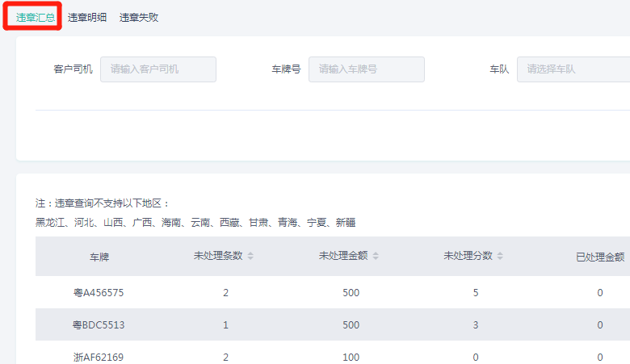Open the 违章明细 tab
630x364 pixels.
[x=87, y=17]
